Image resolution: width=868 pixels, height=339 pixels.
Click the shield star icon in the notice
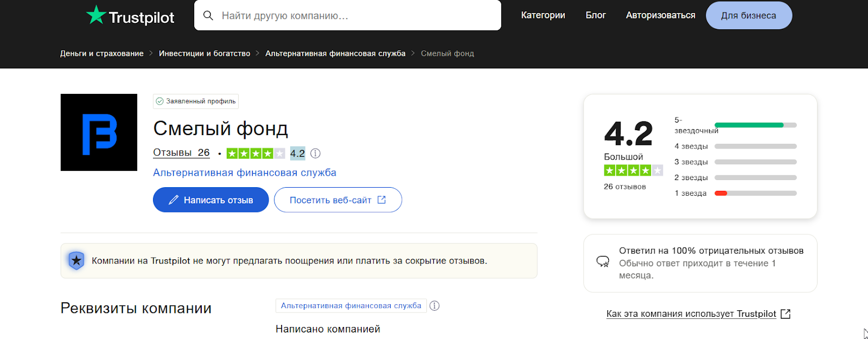[x=76, y=261]
